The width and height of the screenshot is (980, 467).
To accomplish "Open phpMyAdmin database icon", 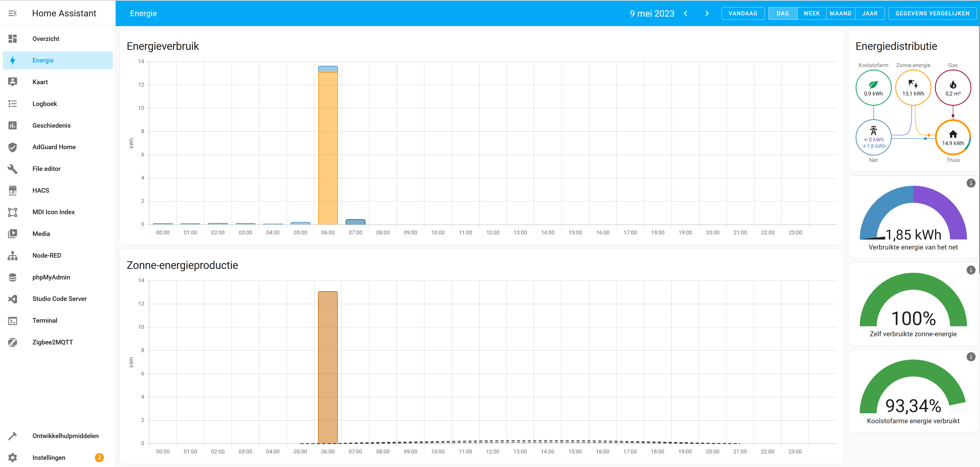I will click(x=13, y=277).
